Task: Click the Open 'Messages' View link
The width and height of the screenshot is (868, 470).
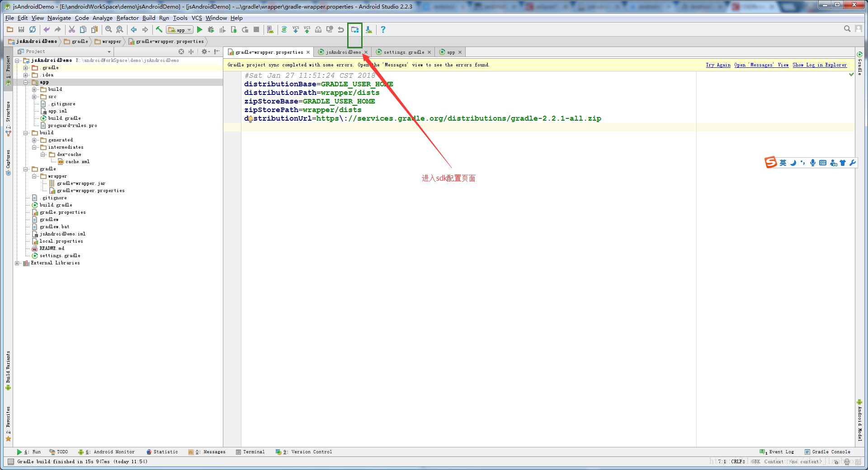Action: (761, 65)
